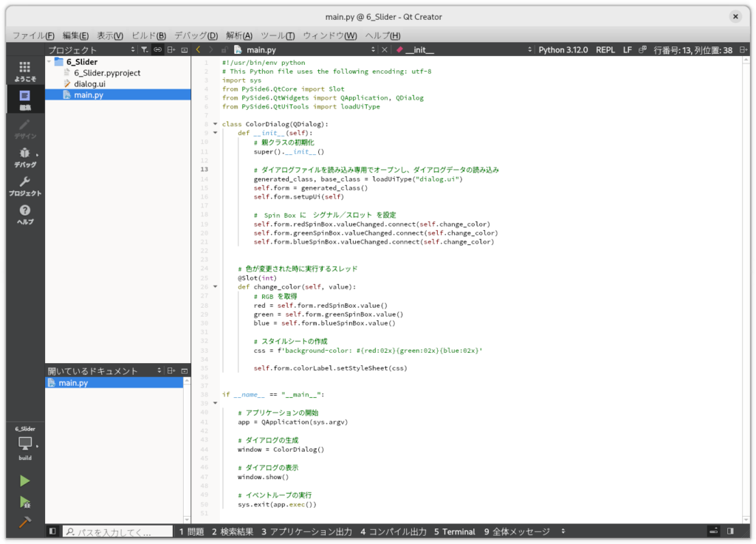Toggle right sidebar visibility in status bar
This screenshot has height=544, width=756.
[730, 531]
